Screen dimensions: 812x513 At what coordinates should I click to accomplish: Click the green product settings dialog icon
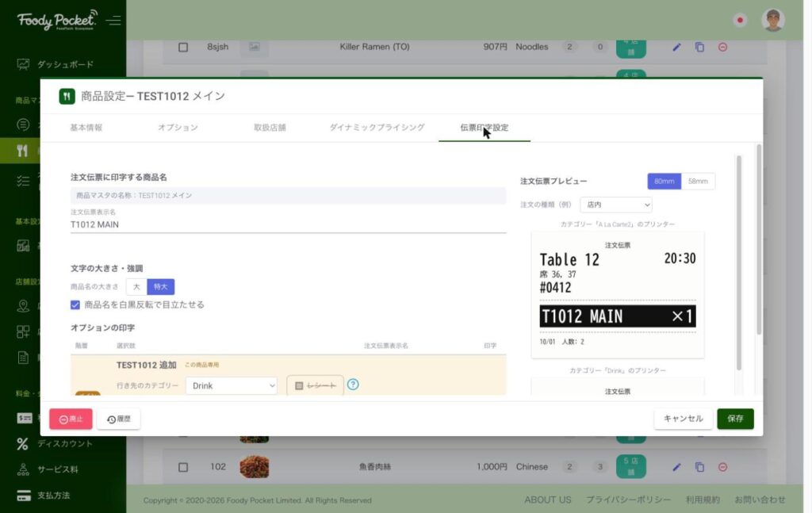click(67, 96)
